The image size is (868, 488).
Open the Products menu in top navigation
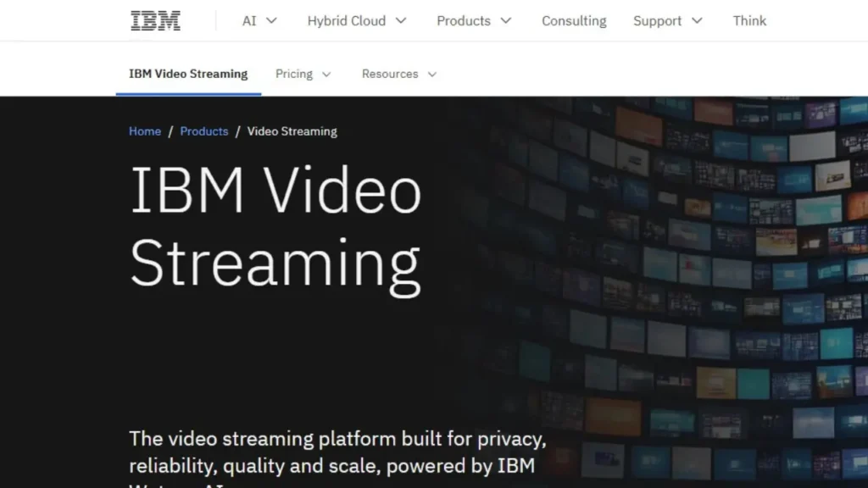pos(474,20)
